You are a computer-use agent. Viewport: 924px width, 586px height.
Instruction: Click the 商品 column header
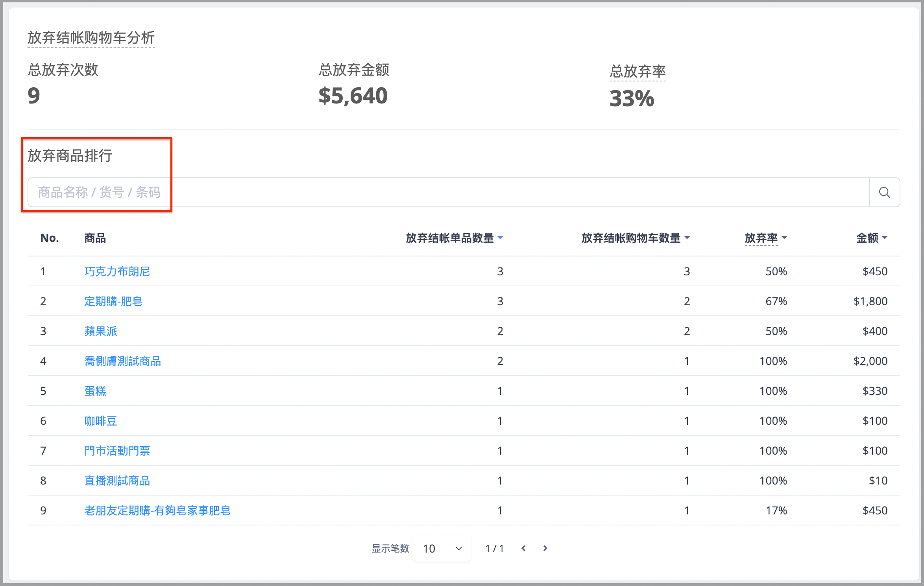pyautogui.click(x=95, y=238)
